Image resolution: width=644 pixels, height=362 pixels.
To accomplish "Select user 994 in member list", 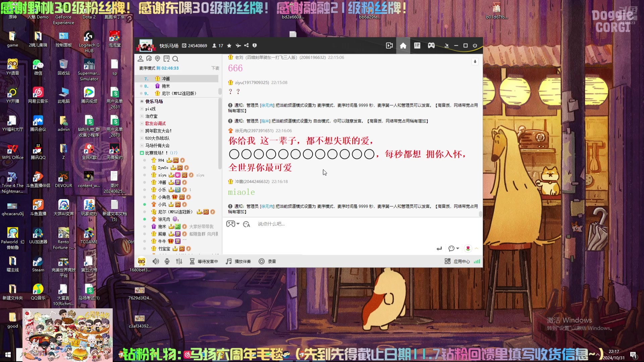I will pos(161,160).
